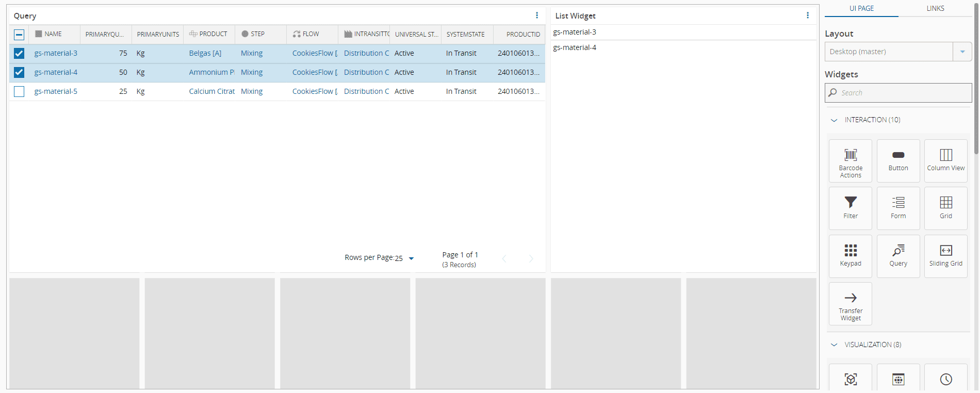Open the gs-material-4 link in the Query table

coord(56,72)
